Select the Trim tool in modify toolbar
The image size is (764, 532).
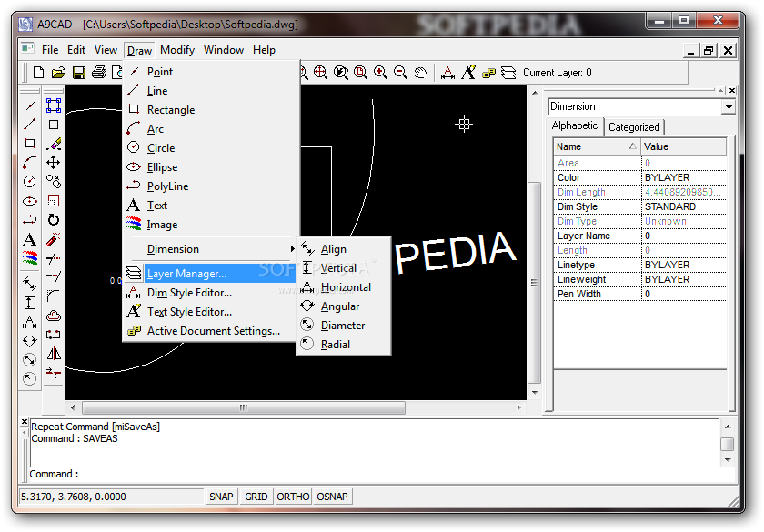(x=54, y=257)
